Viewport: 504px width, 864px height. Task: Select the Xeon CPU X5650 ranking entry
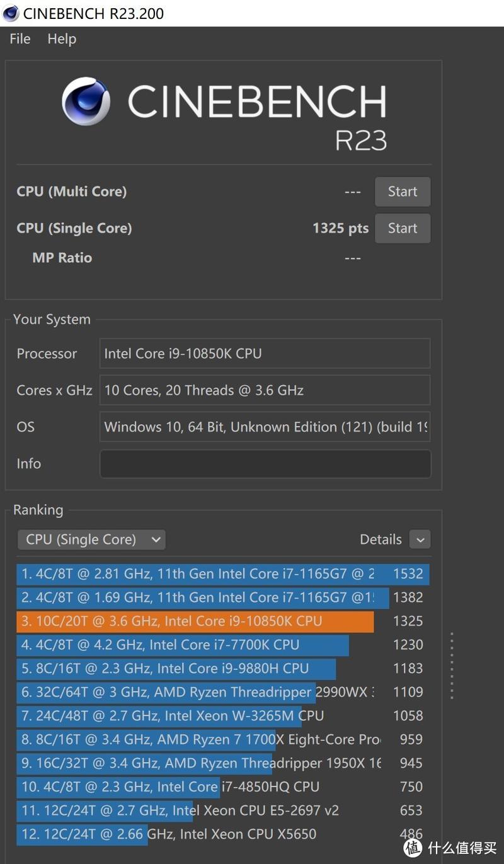(223, 834)
